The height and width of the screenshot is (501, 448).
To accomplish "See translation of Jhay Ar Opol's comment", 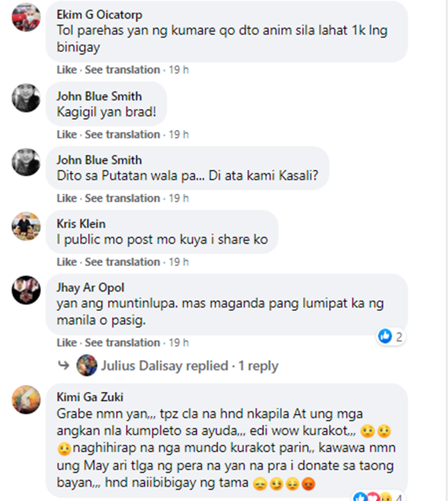I will click(122, 343).
